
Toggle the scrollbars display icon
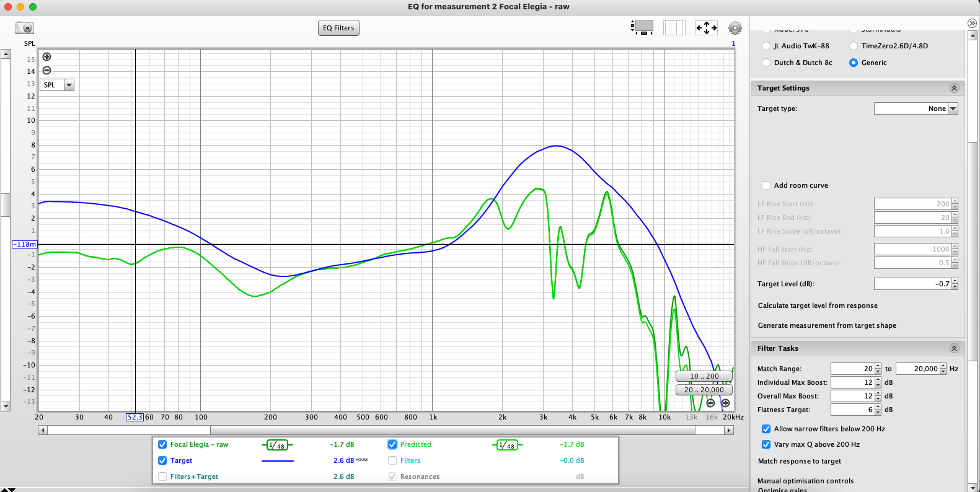coord(642,27)
